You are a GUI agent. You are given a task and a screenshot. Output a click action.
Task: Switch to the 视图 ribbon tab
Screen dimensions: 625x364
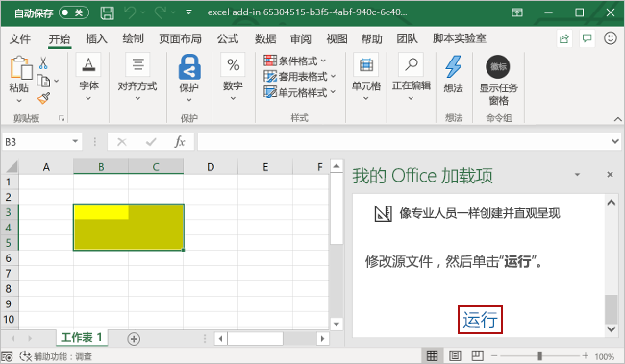pos(337,38)
